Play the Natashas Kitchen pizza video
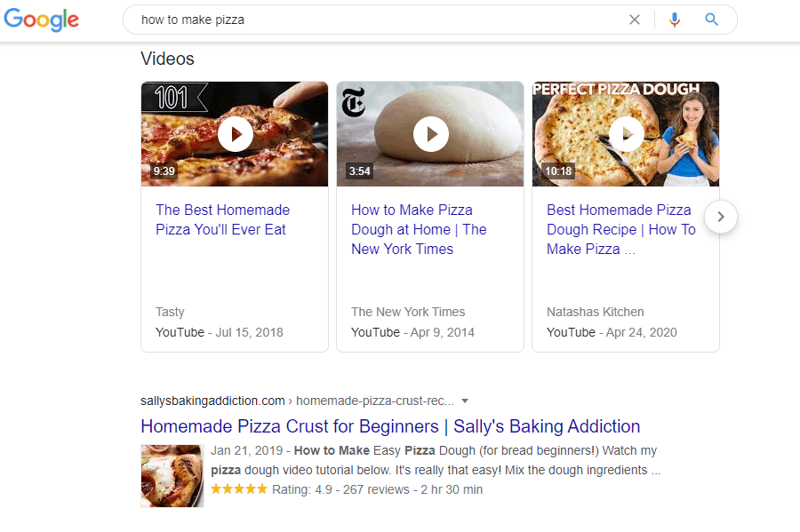The height and width of the screenshot is (532, 800). coord(626,134)
